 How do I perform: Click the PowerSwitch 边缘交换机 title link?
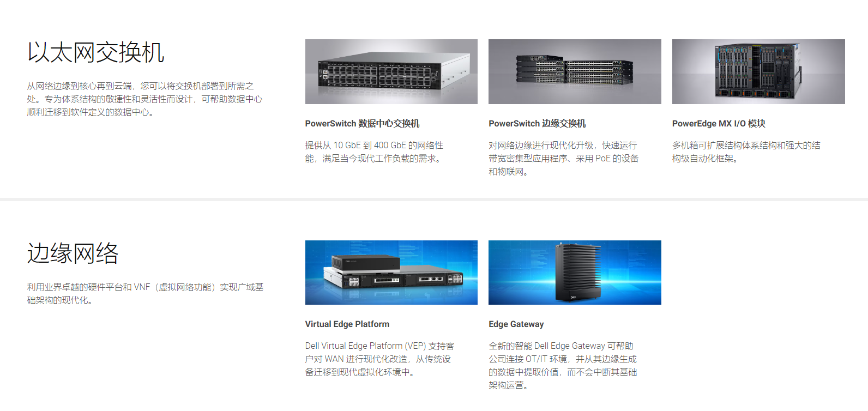537,124
